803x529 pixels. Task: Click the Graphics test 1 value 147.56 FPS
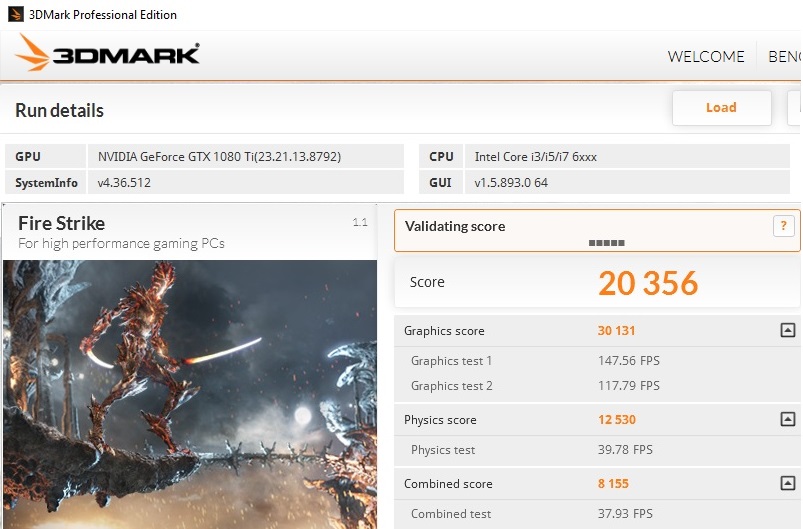tap(629, 361)
